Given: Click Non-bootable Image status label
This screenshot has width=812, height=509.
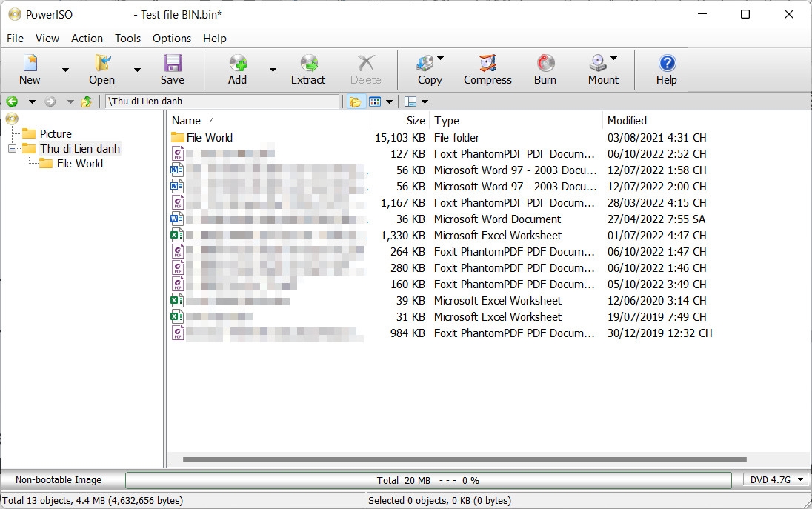Looking at the screenshot, I should (x=59, y=480).
